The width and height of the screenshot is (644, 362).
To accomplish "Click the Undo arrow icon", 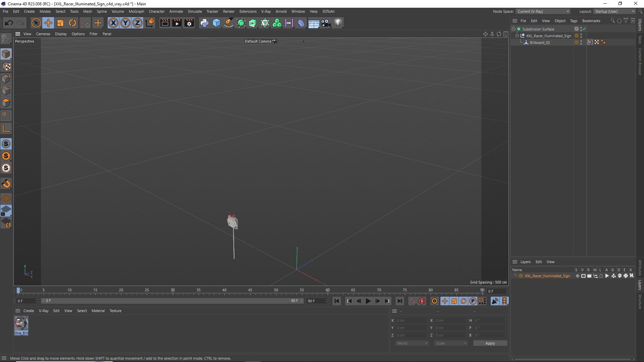I will tap(9, 23).
